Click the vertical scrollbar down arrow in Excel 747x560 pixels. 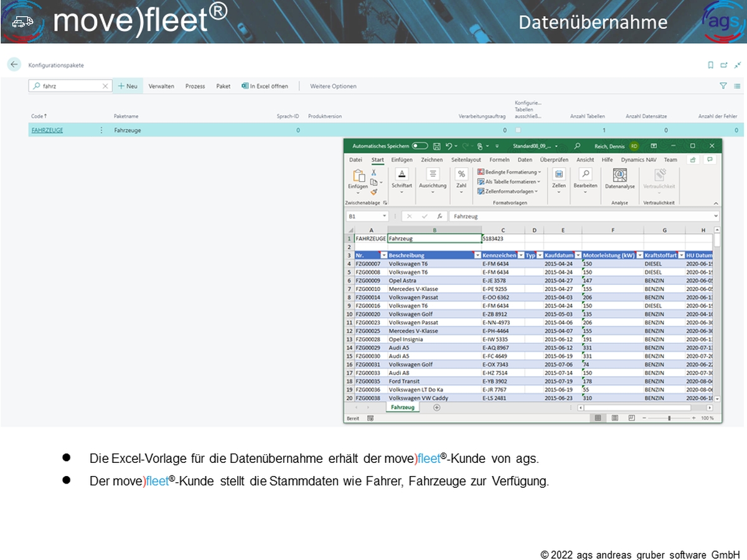pyautogui.click(x=717, y=398)
